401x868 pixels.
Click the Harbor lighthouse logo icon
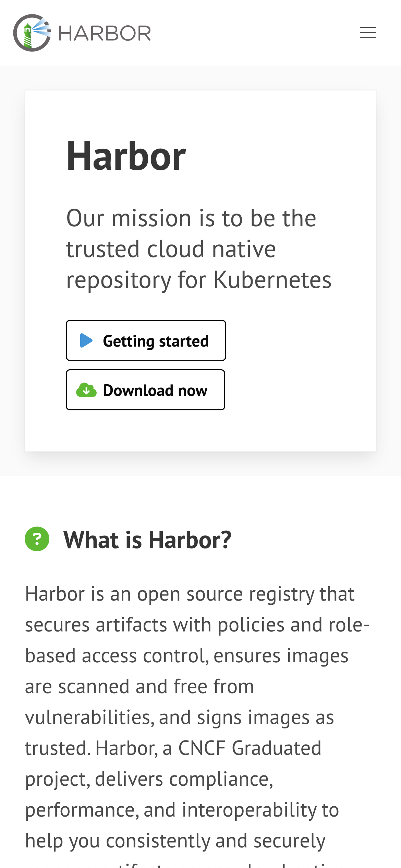(32, 33)
